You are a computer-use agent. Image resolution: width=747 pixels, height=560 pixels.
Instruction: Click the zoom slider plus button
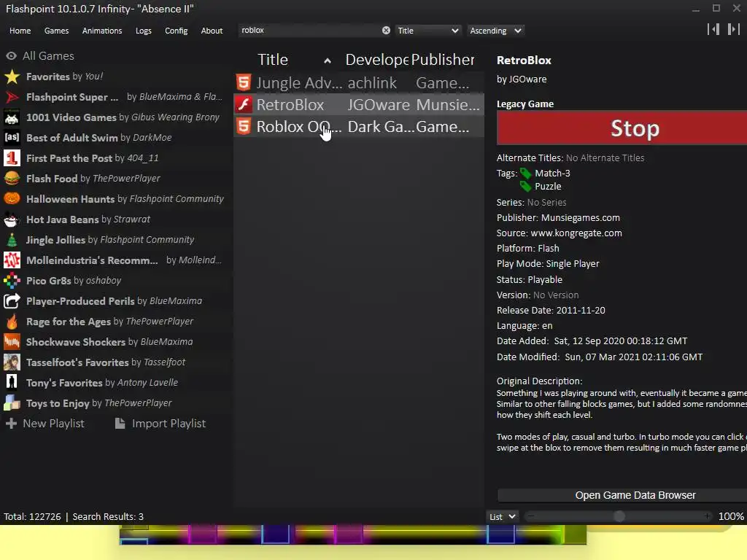click(708, 516)
